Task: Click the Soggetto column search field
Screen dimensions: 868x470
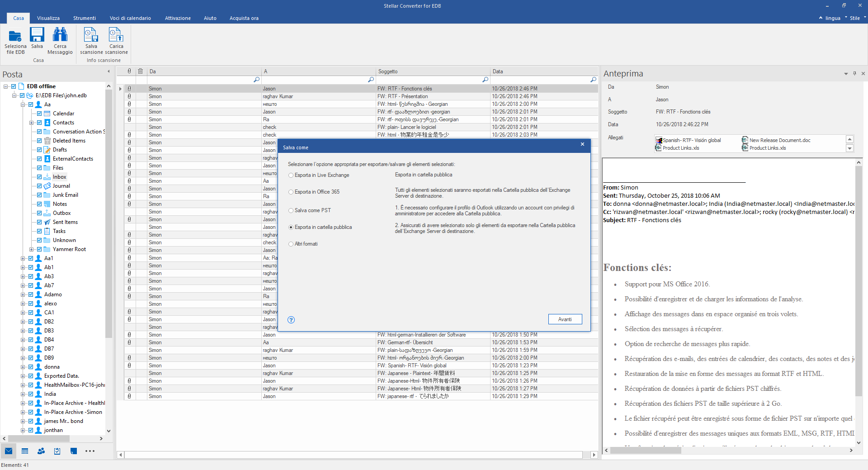Action: click(x=429, y=80)
